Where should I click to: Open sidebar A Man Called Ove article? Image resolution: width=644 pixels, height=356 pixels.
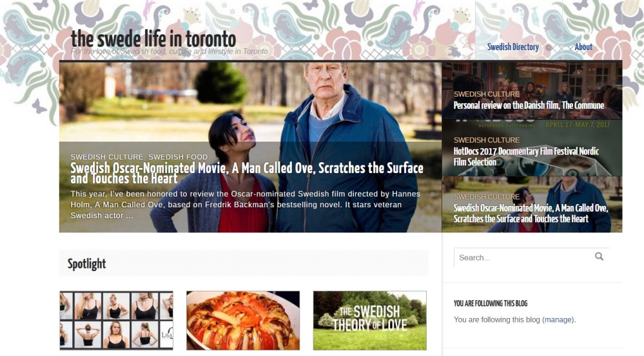(531, 213)
